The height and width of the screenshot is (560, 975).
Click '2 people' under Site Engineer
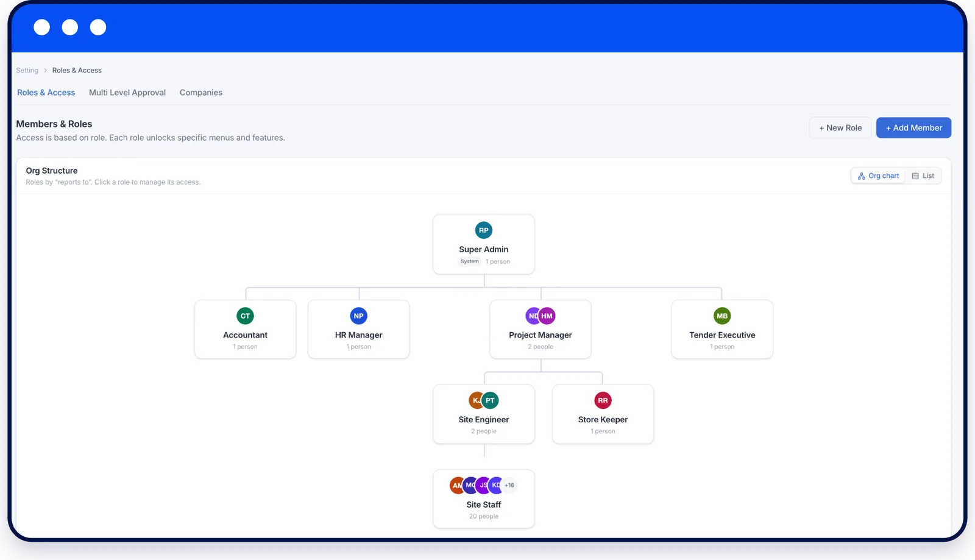483,431
